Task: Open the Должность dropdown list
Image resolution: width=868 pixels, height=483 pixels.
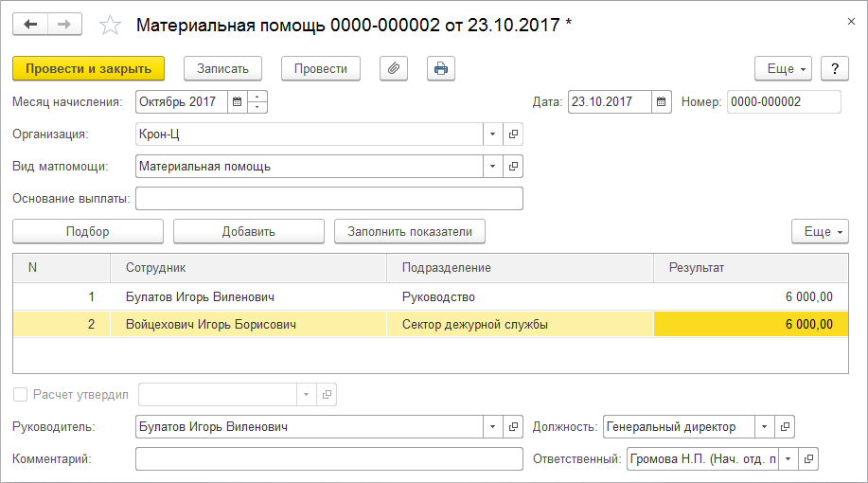Action: pyautogui.click(x=764, y=427)
